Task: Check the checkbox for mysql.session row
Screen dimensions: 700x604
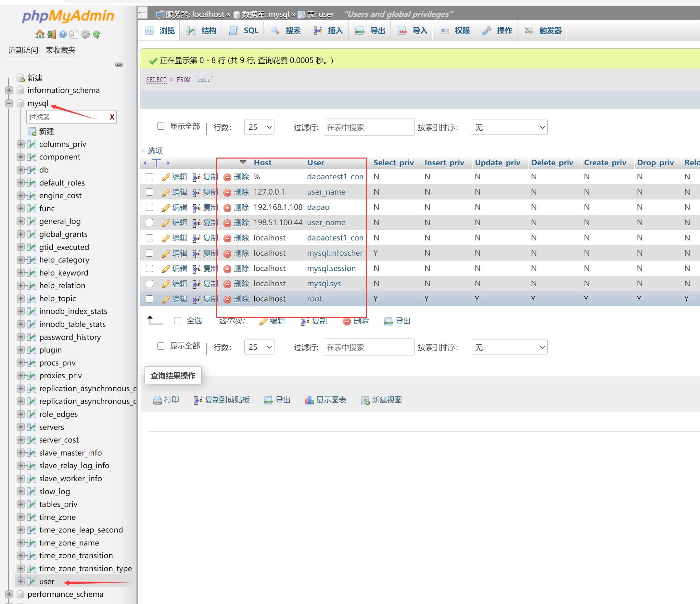Action: (149, 269)
